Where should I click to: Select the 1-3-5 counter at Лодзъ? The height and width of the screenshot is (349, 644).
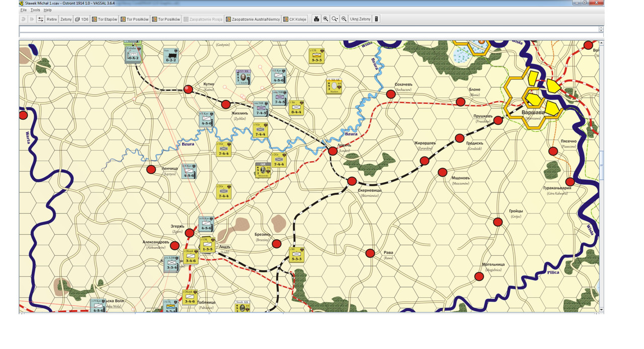(207, 245)
